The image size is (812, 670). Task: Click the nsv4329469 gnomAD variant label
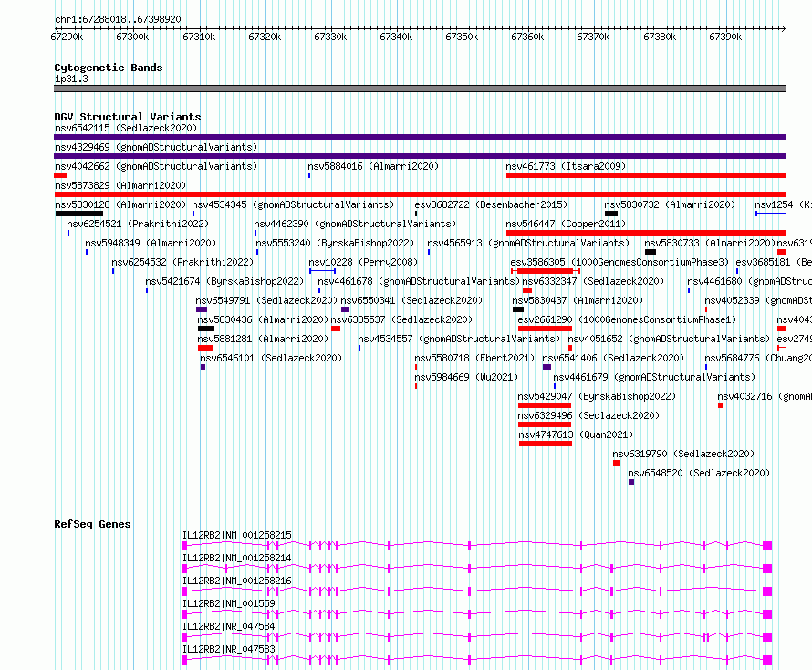[x=156, y=147]
